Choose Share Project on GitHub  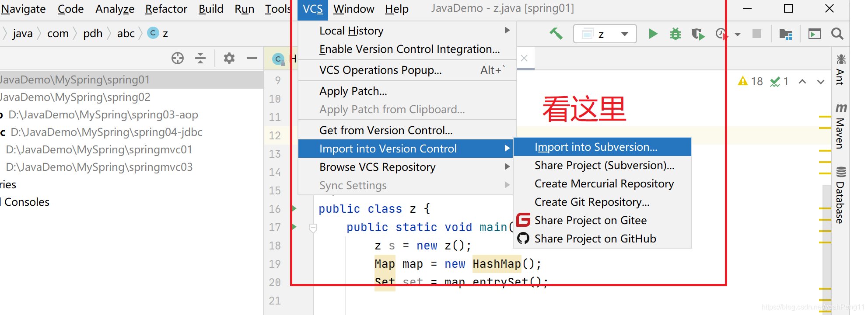pos(602,239)
